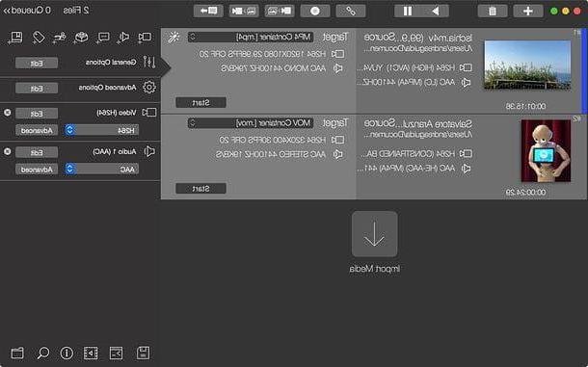Viewport: 588px width, 367px height.
Task: Click the tag-plus icon to add metadata
Action: tap(38, 38)
